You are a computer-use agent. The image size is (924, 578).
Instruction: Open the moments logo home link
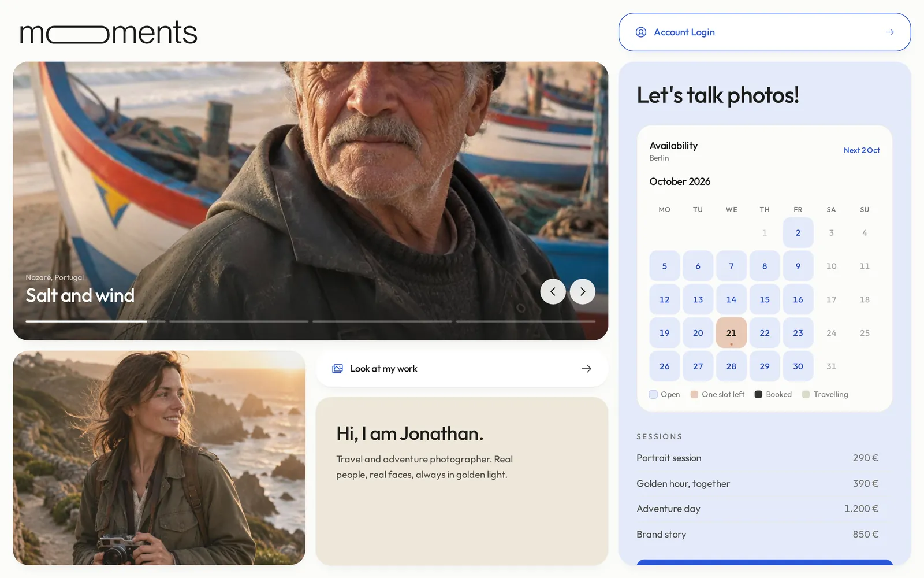(x=109, y=32)
